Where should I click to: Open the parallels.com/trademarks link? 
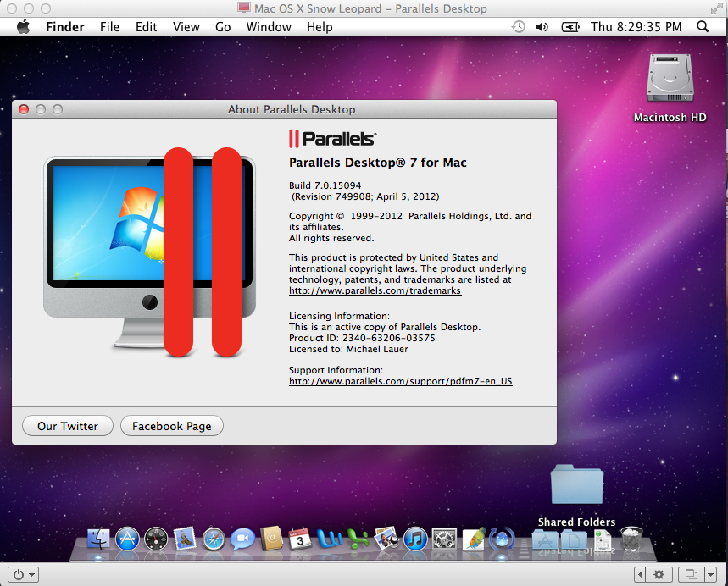[375, 290]
